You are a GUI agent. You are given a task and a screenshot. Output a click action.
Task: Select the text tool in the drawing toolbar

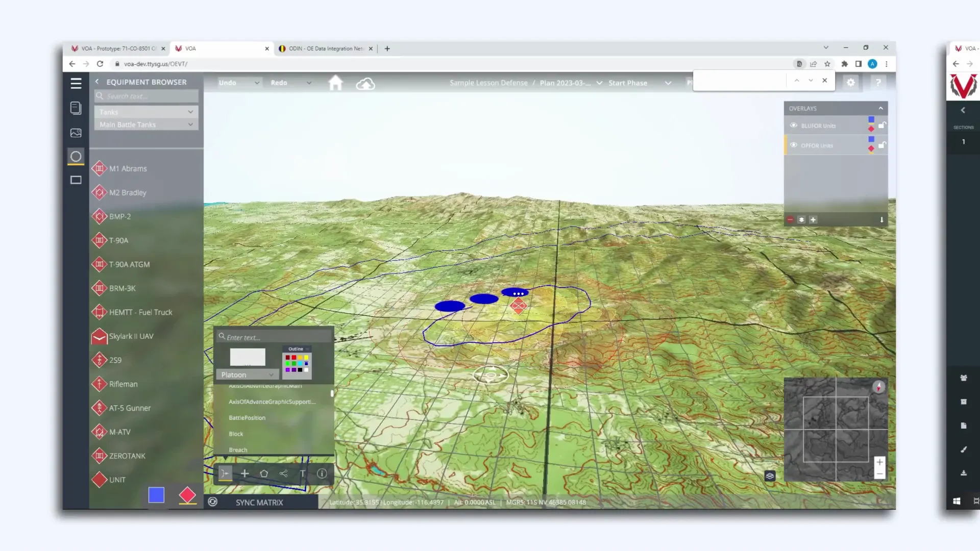(302, 473)
